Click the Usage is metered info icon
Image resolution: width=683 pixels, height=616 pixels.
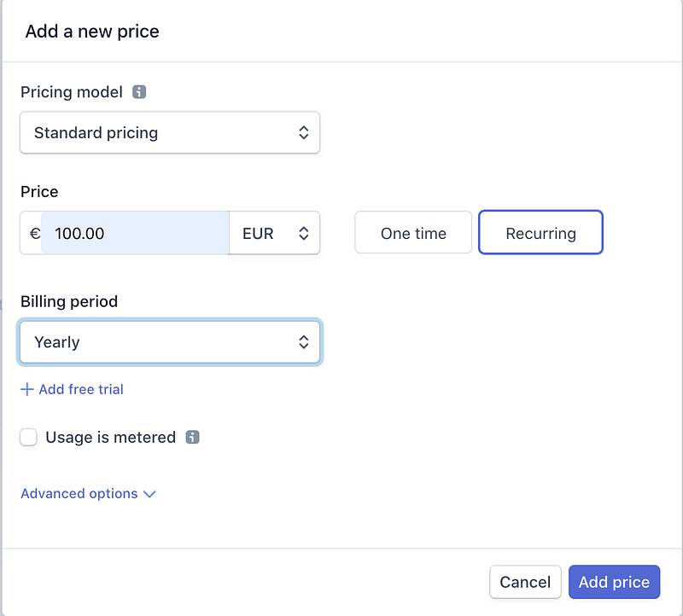(192, 437)
